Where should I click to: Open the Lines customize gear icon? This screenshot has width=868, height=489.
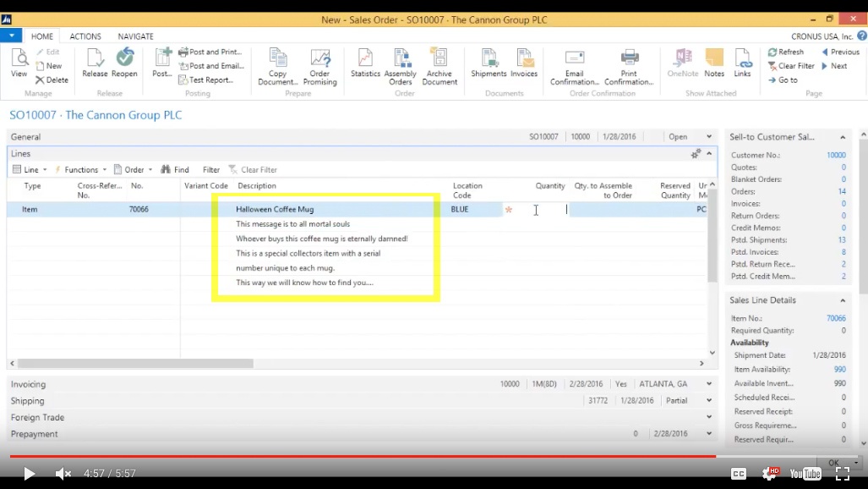coord(696,154)
